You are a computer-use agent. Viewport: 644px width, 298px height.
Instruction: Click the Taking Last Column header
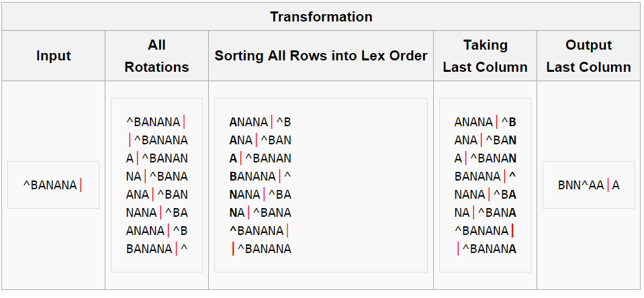click(485, 56)
